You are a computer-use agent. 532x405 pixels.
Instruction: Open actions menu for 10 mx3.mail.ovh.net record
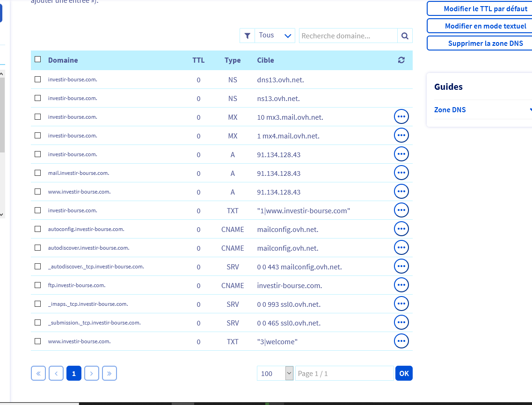401,117
